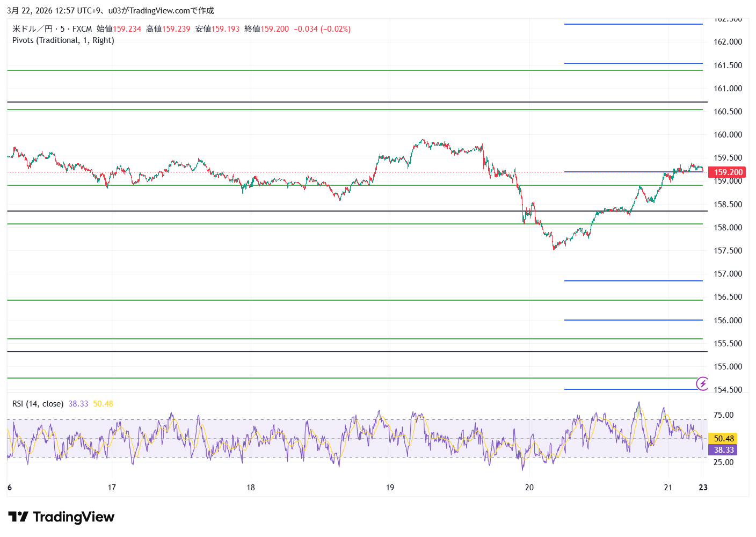Open the 米ドル／円 symbol title
This screenshot has height=537, width=756.
tap(32, 29)
